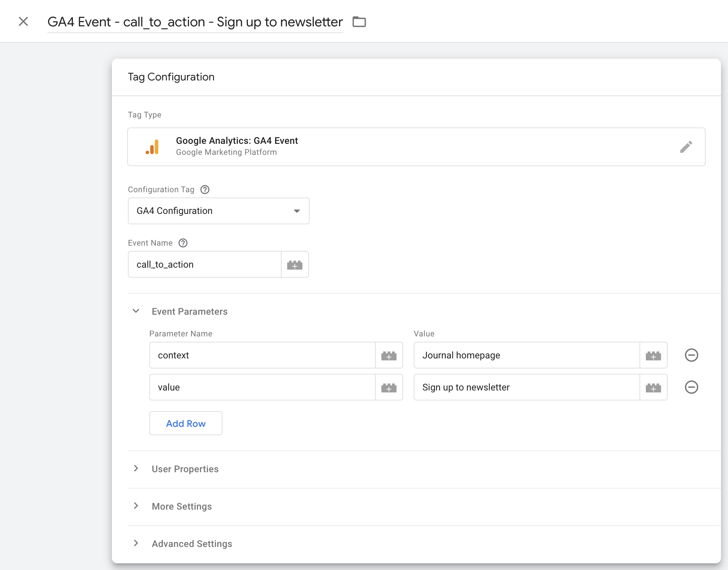
Task: Open variable picker for Sign up to newsletter value
Action: (x=653, y=387)
